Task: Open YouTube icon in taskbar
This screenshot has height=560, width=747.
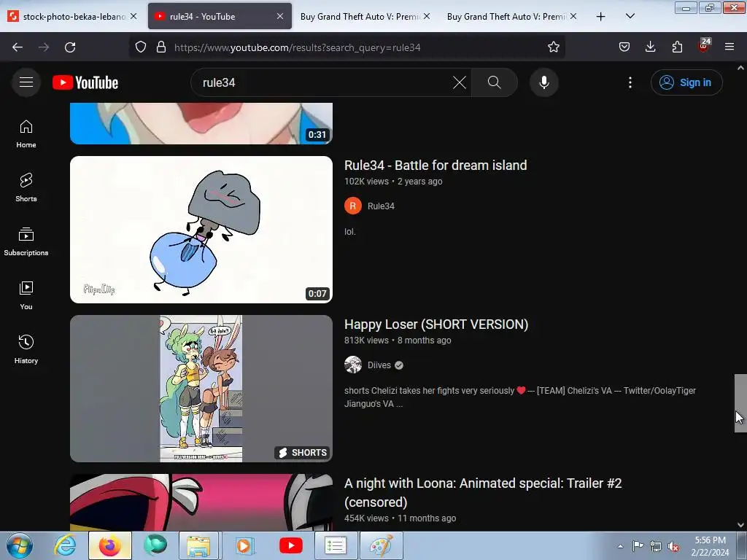Action: (290, 545)
